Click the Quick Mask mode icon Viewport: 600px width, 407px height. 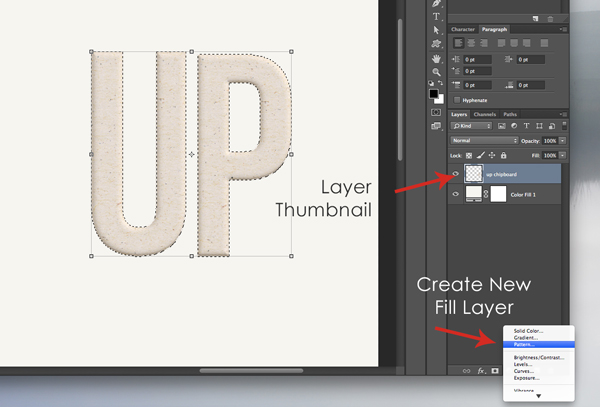[x=437, y=113]
